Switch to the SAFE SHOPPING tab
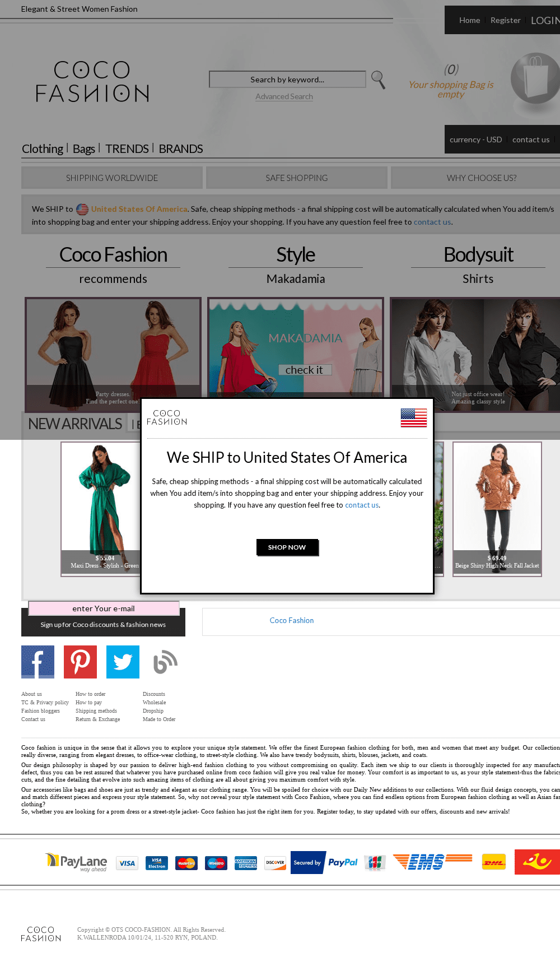This screenshot has height=962, width=560. (x=297, y=178)
